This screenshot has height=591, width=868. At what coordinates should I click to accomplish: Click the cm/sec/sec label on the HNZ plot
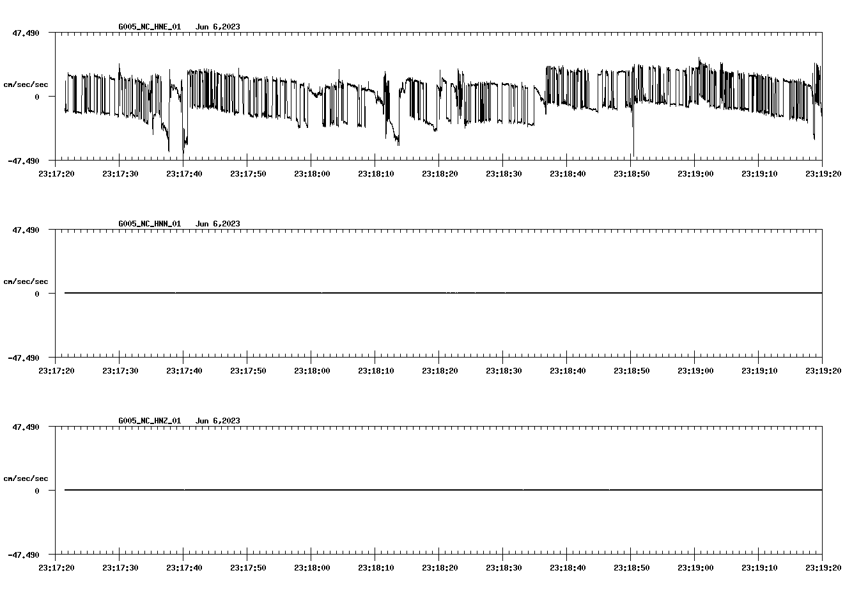tap(26, 478)
